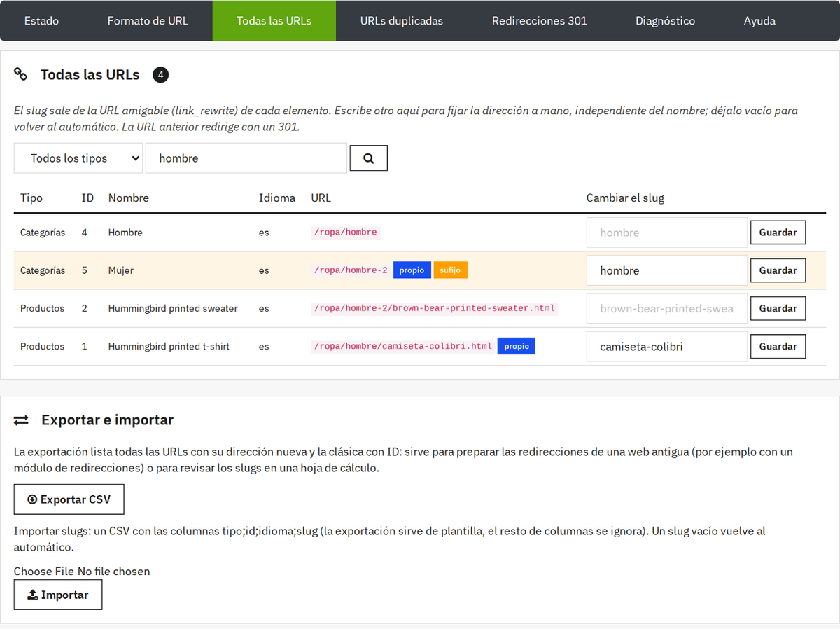Switch to the Diagnóstico tab
This screenshot has width=840, height=629.
click(666, 20)
